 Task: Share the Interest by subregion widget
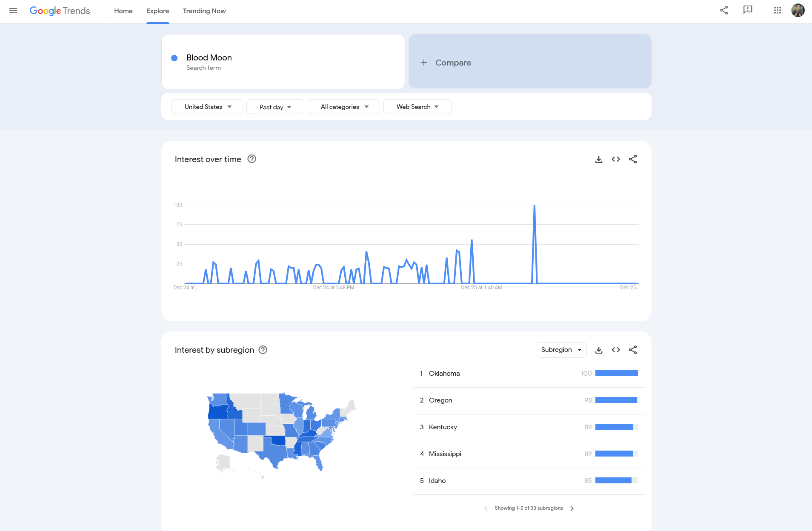point(633,350)
